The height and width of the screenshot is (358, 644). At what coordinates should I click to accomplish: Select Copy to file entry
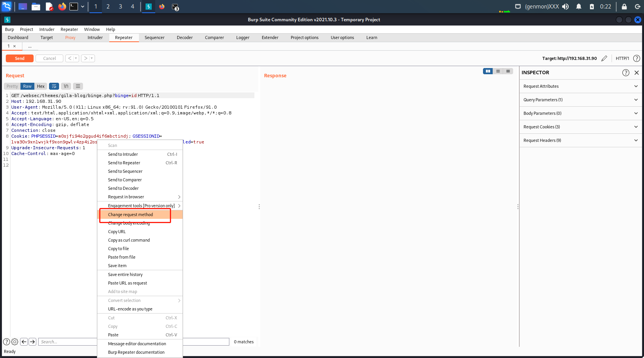click(x=140, y=249)
